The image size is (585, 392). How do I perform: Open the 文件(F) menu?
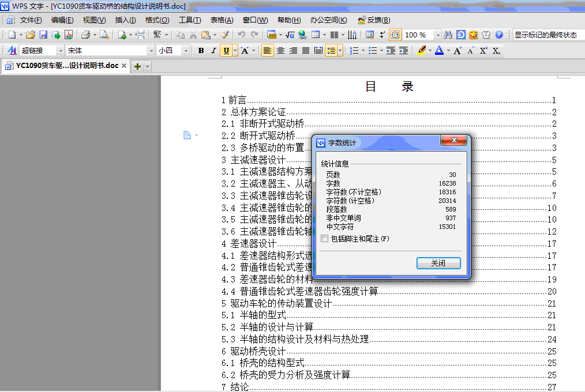pos(31,20)
